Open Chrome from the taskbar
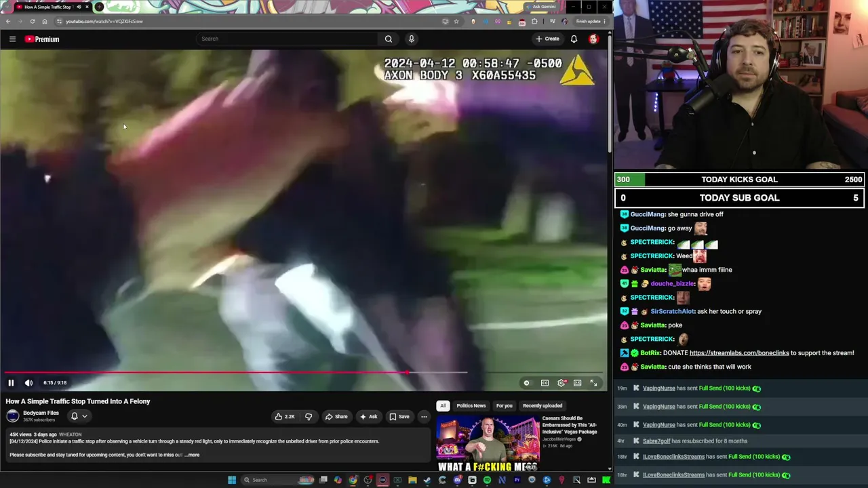The image size is (868, 488). pyautogui.click(x=353, y=480)
